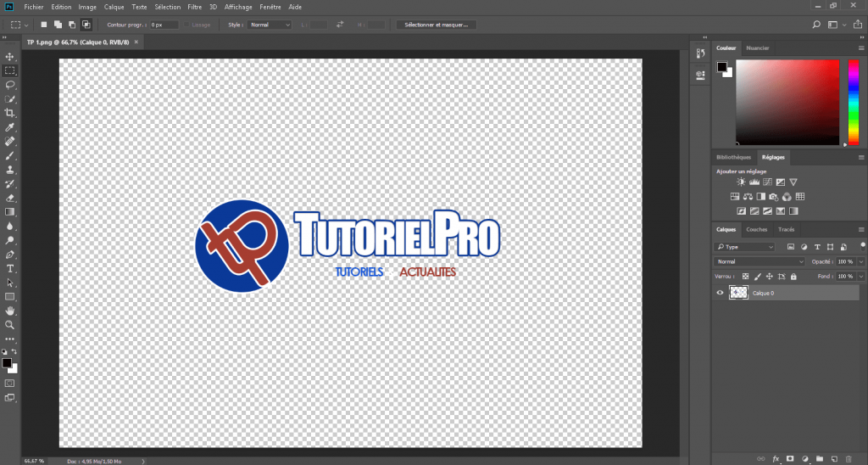
Task: Toggle lock all padlock icon
Action: coord(793,276)
